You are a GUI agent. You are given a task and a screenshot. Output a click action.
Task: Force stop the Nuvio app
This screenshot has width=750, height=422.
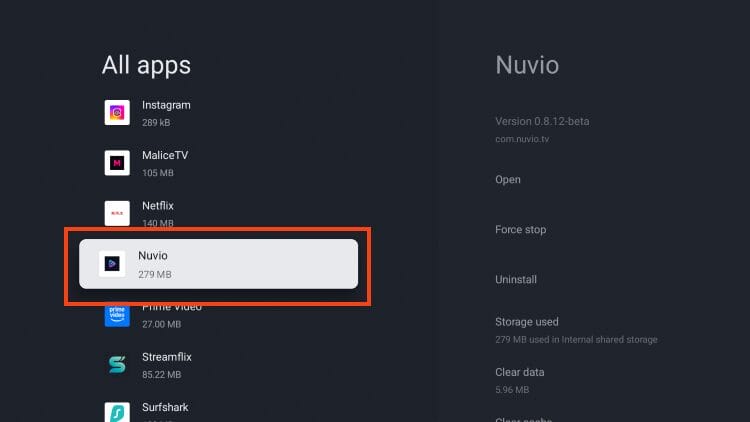pyautogui.click(x=520, y=230)
